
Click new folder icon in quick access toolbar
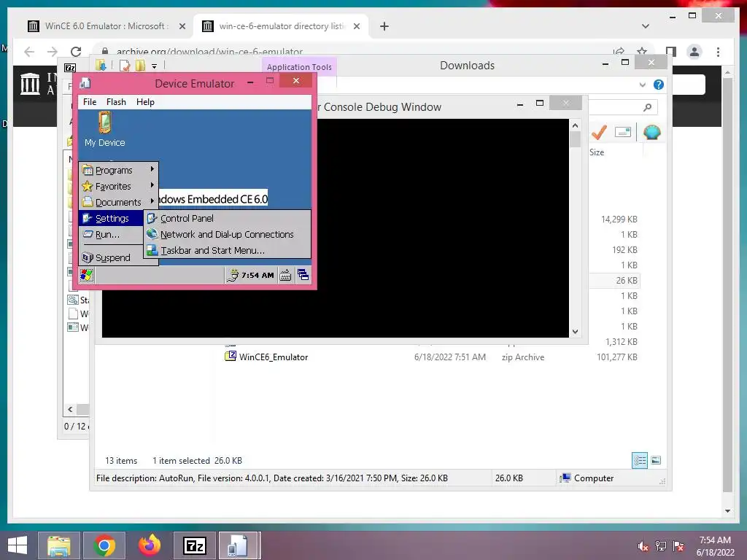tap(140, 66)
